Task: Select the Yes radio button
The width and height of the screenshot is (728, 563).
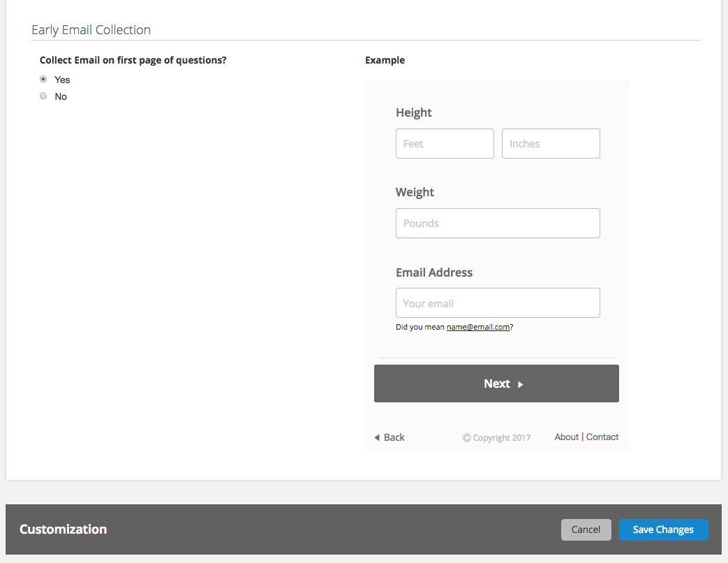Action: (x=43, y=79)
